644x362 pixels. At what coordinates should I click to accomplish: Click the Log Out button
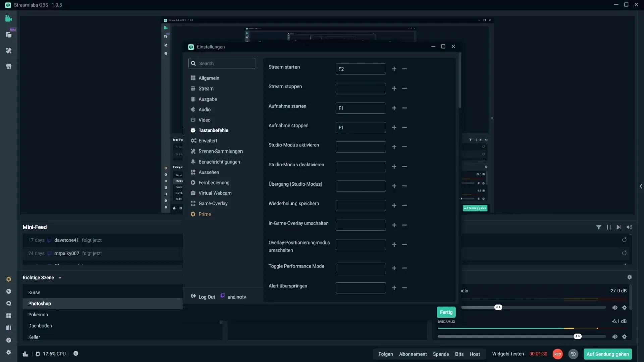coord(203,297)
